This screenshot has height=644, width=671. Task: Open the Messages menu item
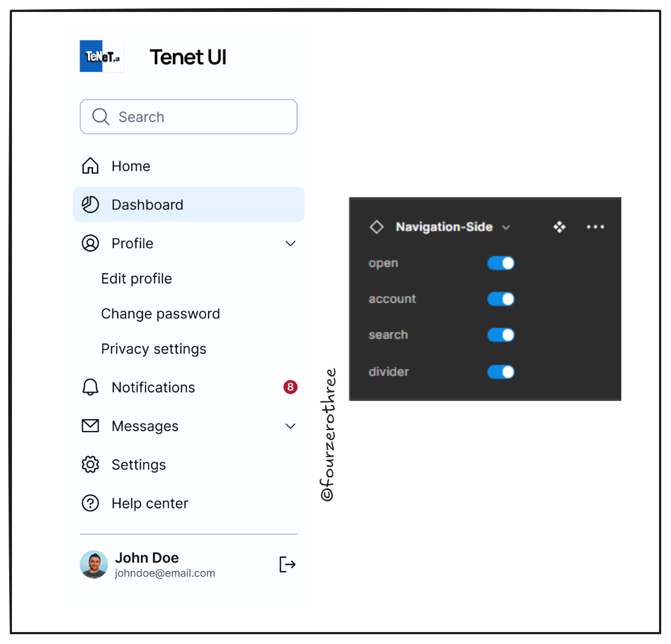[188, 426]
